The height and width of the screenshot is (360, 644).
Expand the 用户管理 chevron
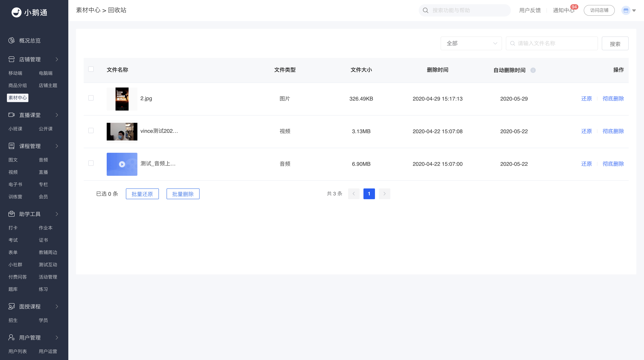57,338
